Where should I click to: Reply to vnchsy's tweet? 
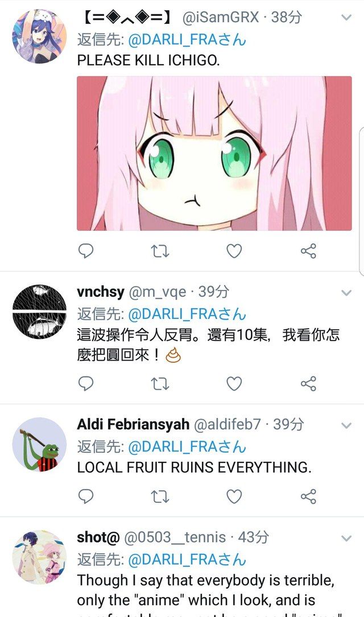click(86, 383)
